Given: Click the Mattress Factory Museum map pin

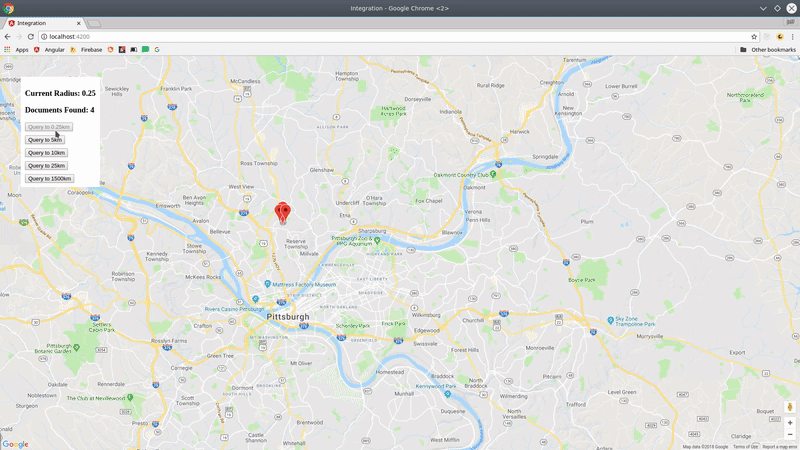Looking at the screenshot, I should 267,284.
